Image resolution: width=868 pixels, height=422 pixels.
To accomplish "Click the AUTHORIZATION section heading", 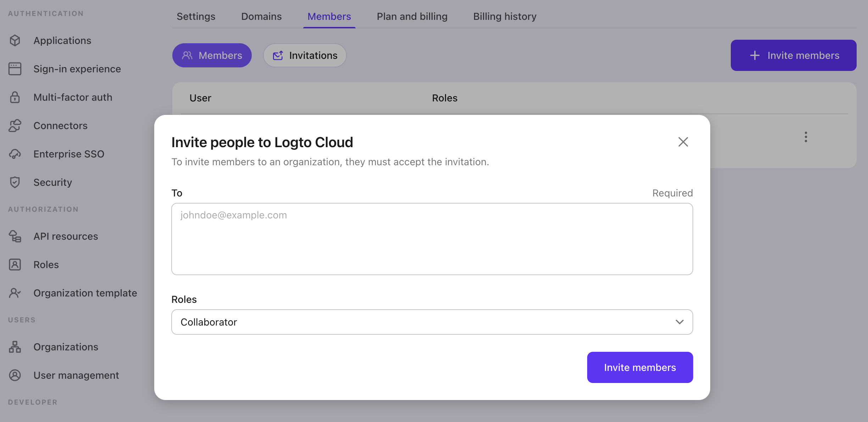I will (x=43, y=209).
